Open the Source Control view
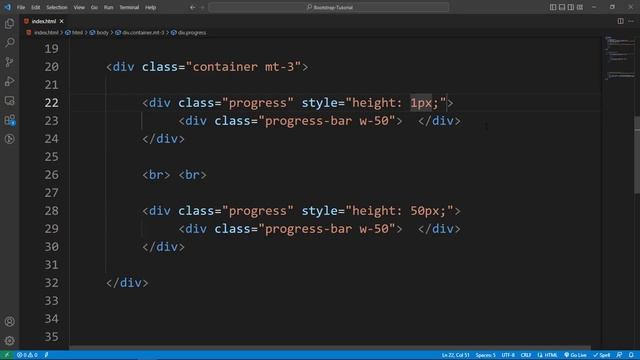640x360 pixels. point(9,62)
